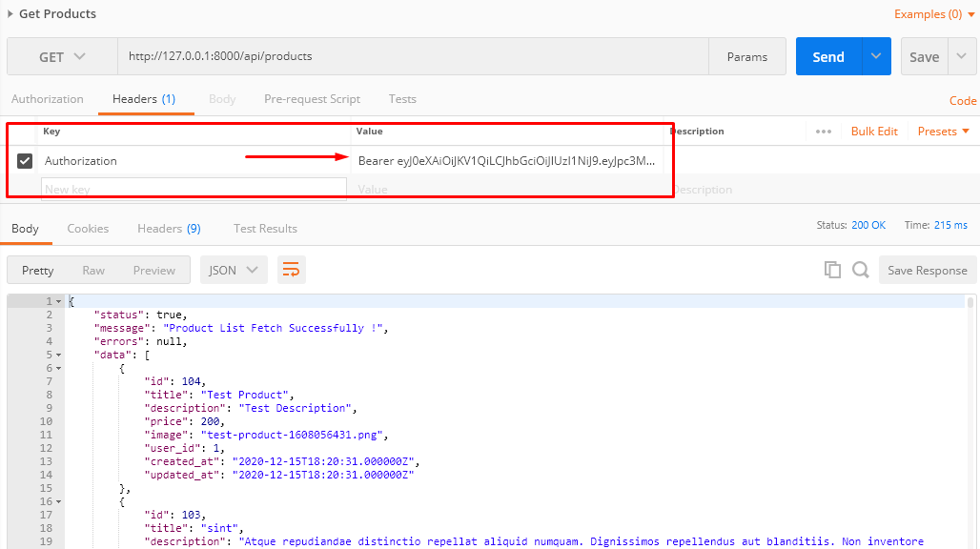Open the response Headers (9) tab
Image resolution: width=980 pixels, height=549 pixels.
pyautogui.click(x=169, y=229)
